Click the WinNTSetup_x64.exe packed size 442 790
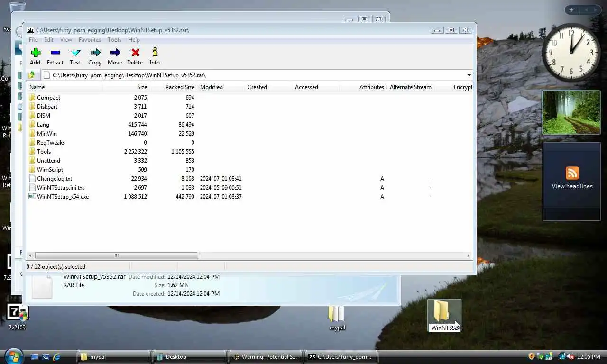 pos(184,197)
